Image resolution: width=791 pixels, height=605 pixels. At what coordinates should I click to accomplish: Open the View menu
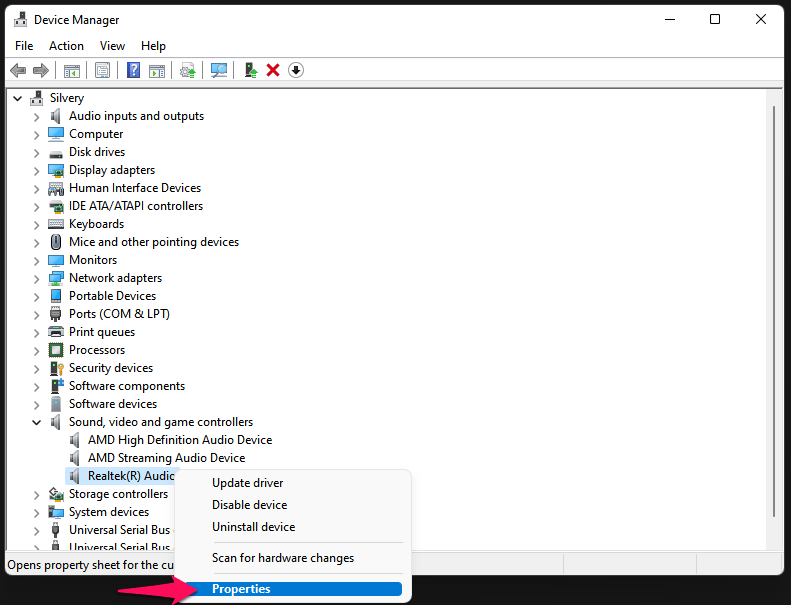[112, 46]
